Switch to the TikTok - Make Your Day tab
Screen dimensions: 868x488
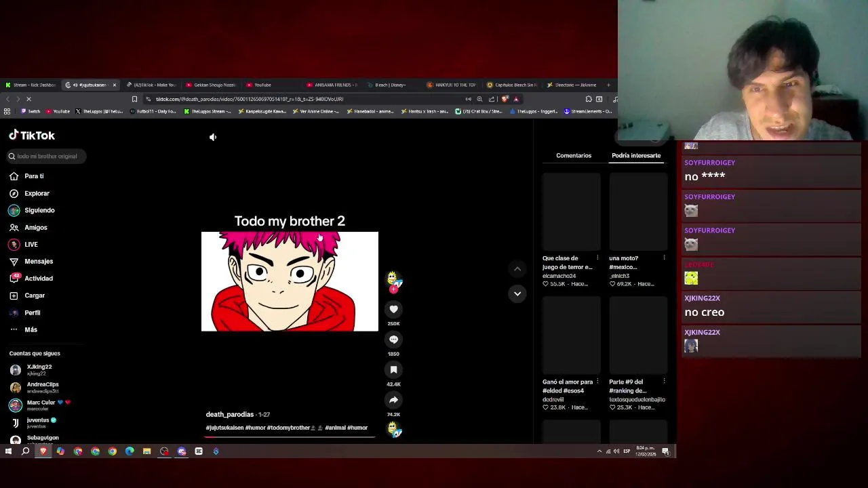(152, 85)
